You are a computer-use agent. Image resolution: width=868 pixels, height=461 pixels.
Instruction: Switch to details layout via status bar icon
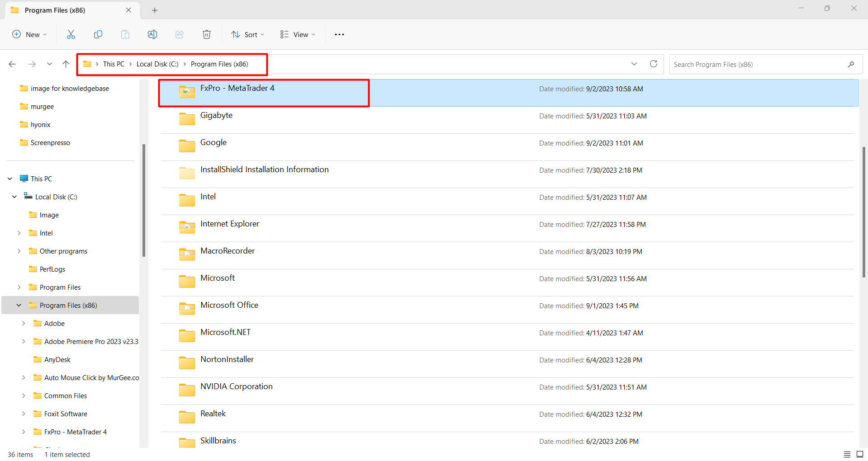pos(848,454)
